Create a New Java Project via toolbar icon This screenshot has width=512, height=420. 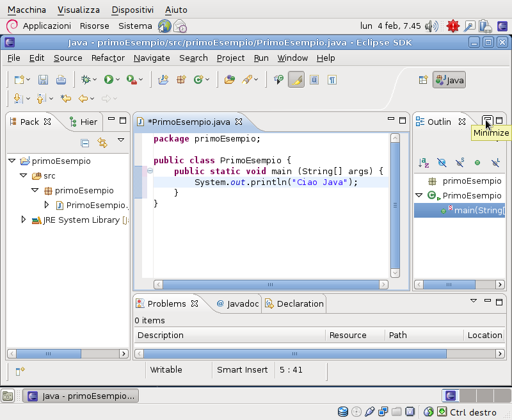pyautogui.click(x=163, y=79)
